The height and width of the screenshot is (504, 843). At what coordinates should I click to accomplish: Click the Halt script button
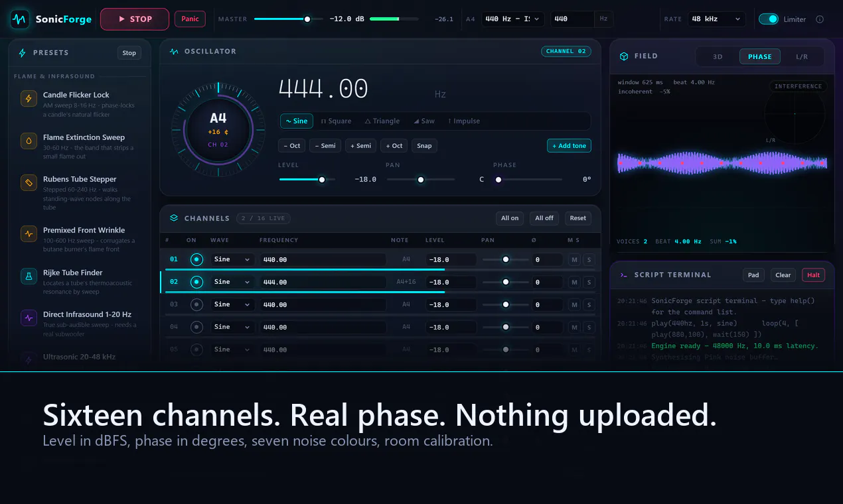[814, 275]
